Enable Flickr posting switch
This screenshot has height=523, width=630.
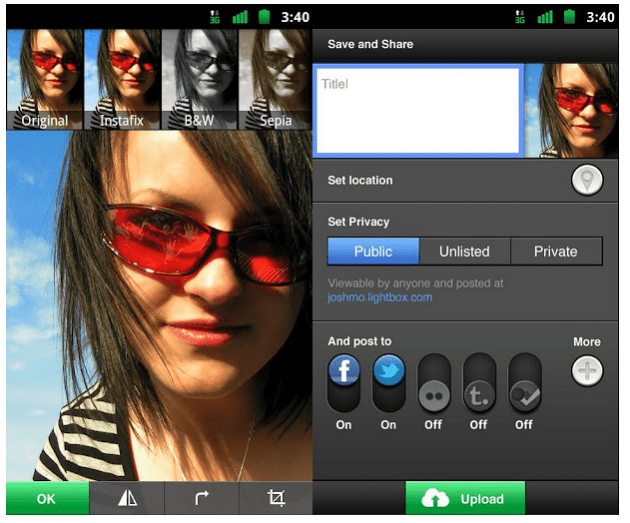(434, 383)
